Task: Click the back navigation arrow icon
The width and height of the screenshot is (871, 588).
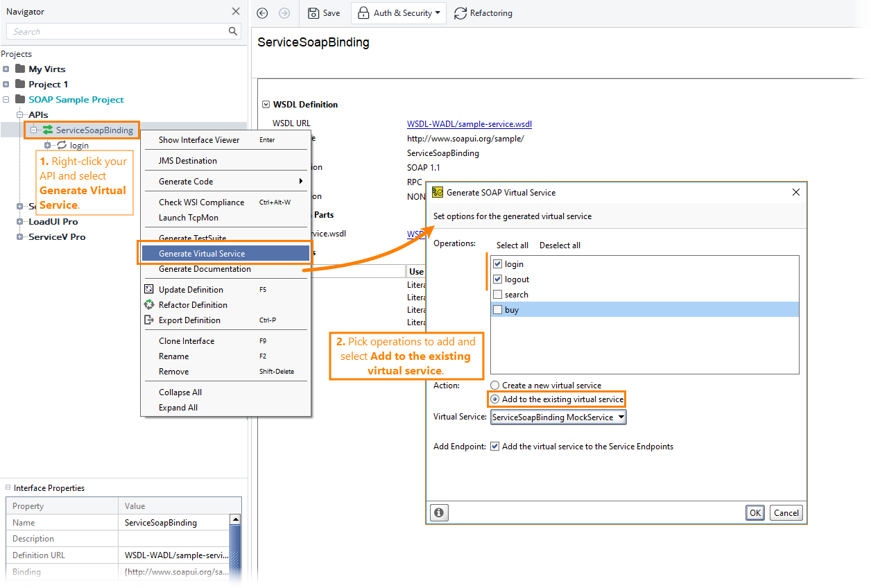Action: pyautogui.click(x=262, y=13)
